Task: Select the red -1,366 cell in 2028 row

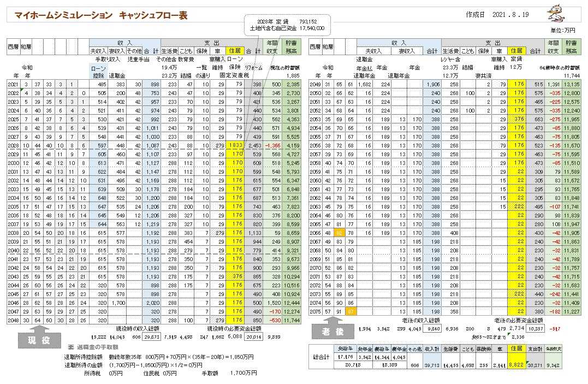Action: pyautogui.click(x=275, y=146)
